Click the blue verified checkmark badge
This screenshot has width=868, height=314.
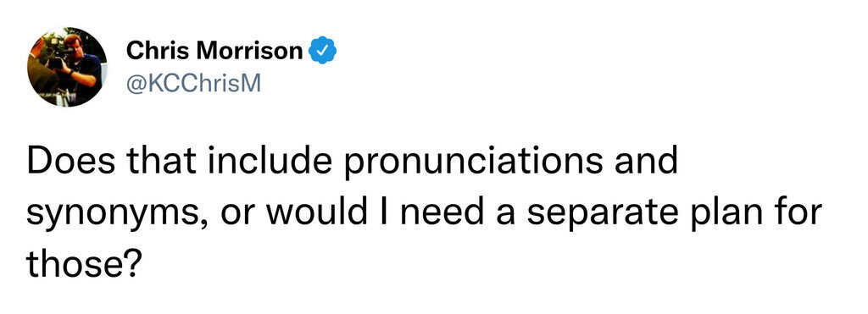coord(323,51)
